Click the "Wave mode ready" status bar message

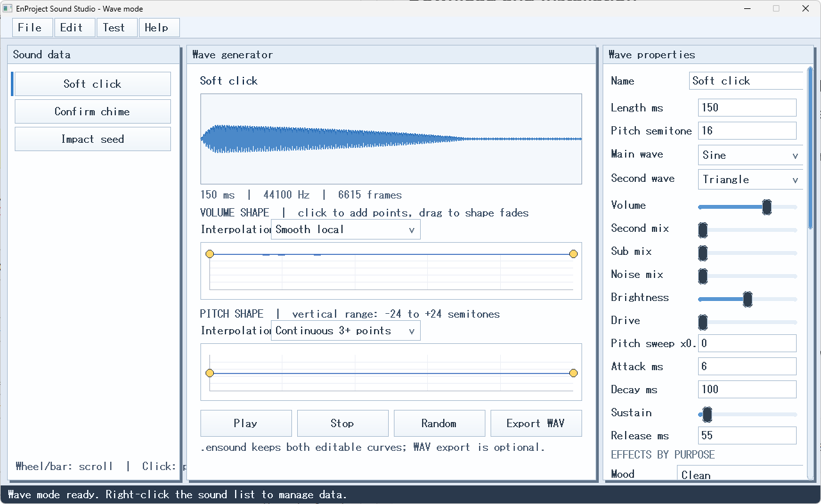(x=177, y=494)
